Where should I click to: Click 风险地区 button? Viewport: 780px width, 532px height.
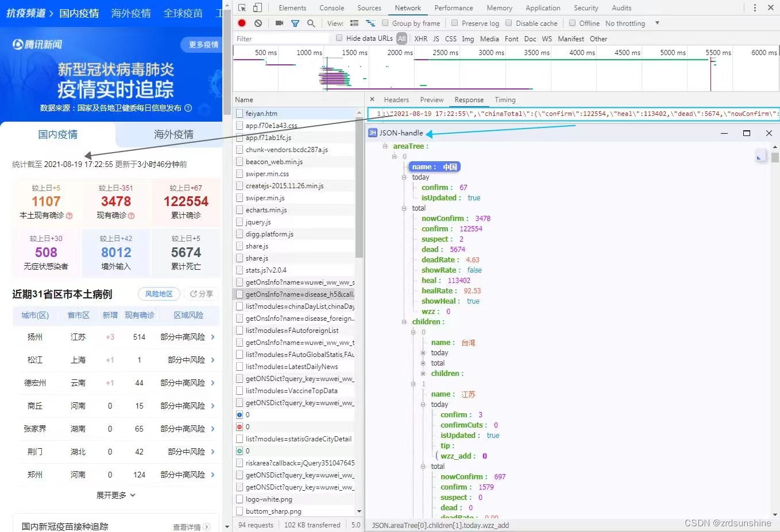point(159,294)
